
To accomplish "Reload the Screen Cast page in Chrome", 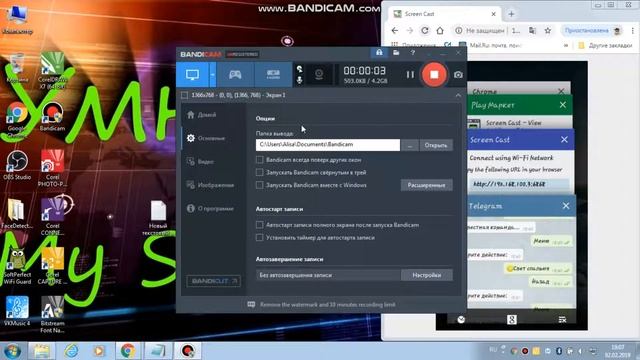I will [x=425, y=31].
